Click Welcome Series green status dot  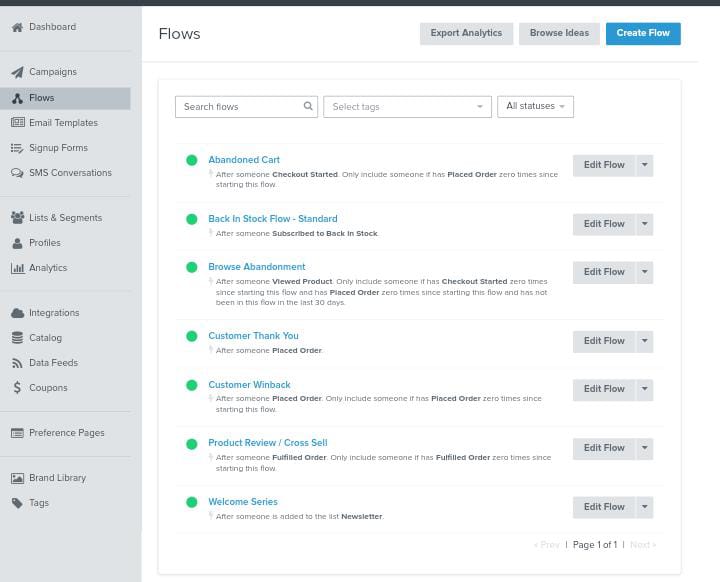191,502
